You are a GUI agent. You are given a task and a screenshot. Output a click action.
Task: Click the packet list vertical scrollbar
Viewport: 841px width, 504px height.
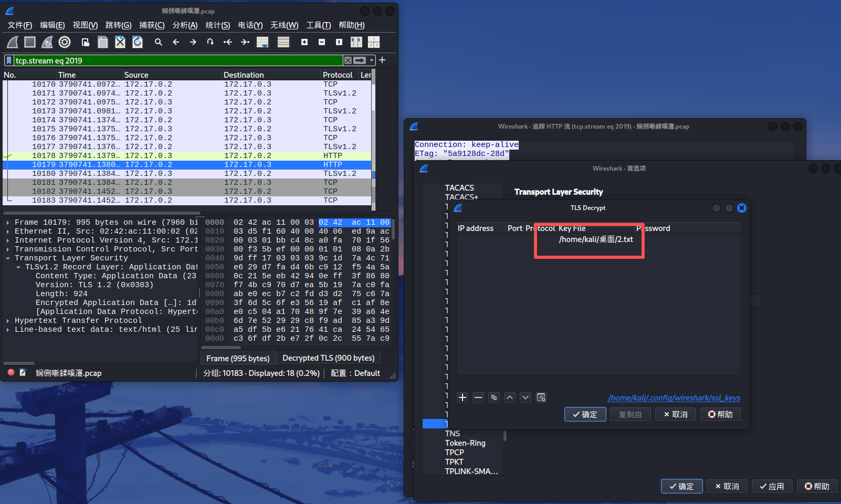coord(373,142)
